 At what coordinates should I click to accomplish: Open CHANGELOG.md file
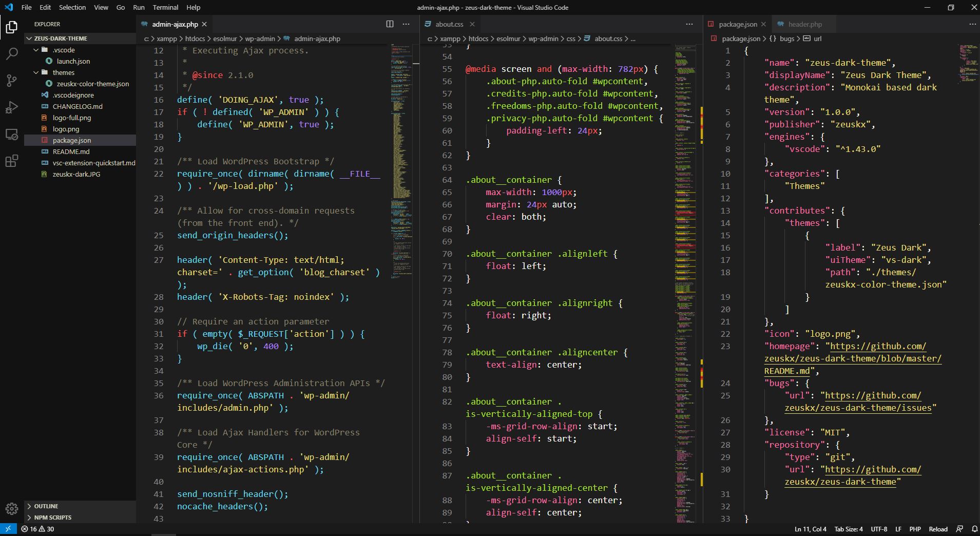(80, 106)
